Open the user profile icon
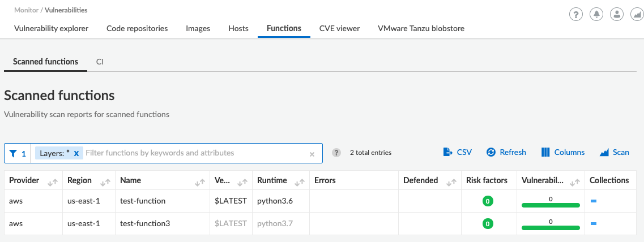644x242 pixels. pos(616,15)
